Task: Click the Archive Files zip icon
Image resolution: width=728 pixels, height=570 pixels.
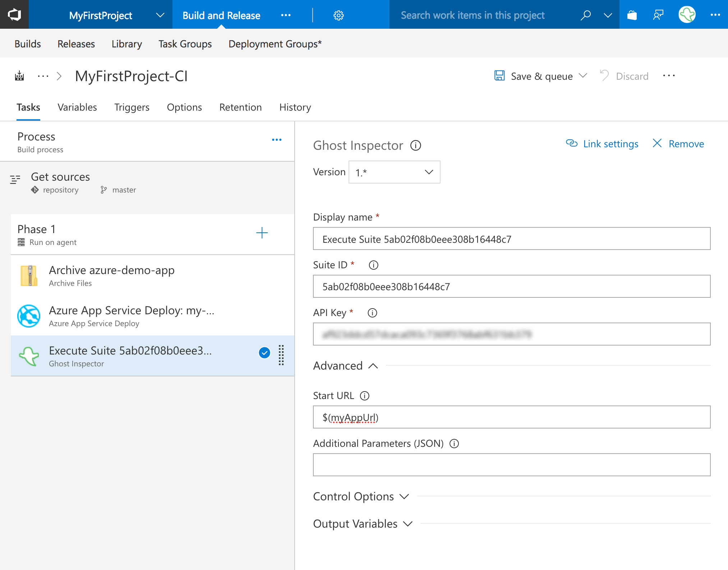Action: point(29,275)
